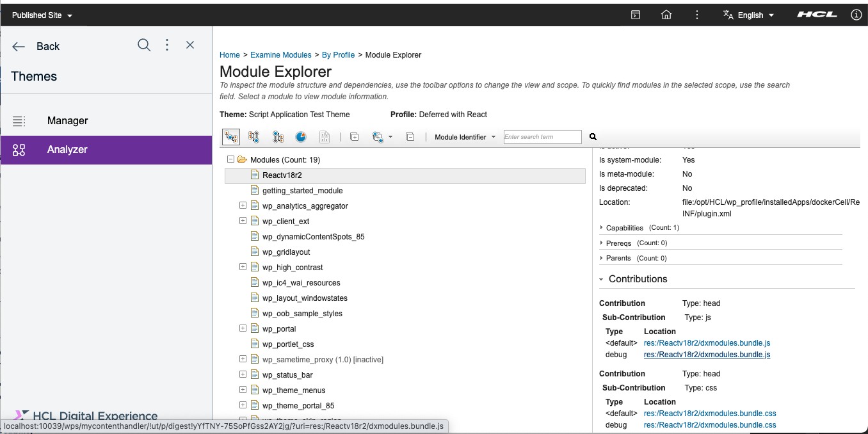This screenshot has height=434, width=868.
Task: Click the expand all icon in toolbar
Action: point(355,137)
